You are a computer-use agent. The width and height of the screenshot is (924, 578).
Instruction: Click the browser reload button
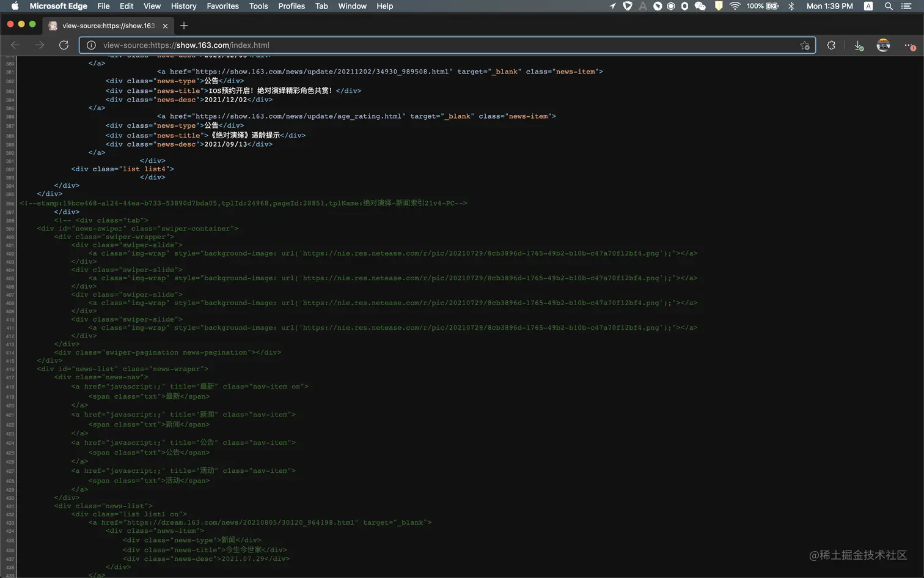64,45
